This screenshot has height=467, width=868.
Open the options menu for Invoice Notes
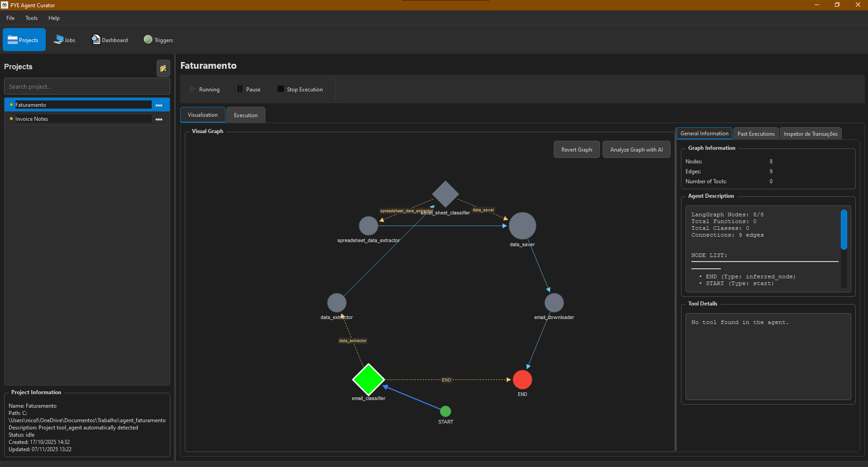point(159,119)
